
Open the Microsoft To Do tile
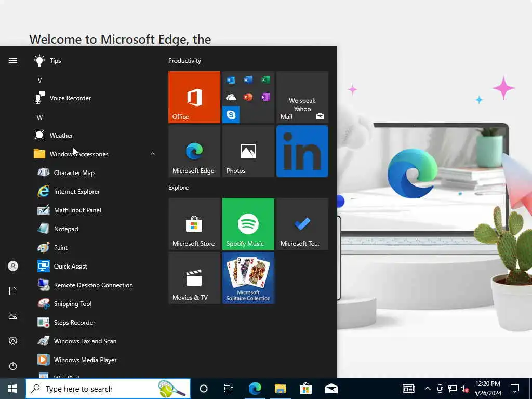coord(302,224)
